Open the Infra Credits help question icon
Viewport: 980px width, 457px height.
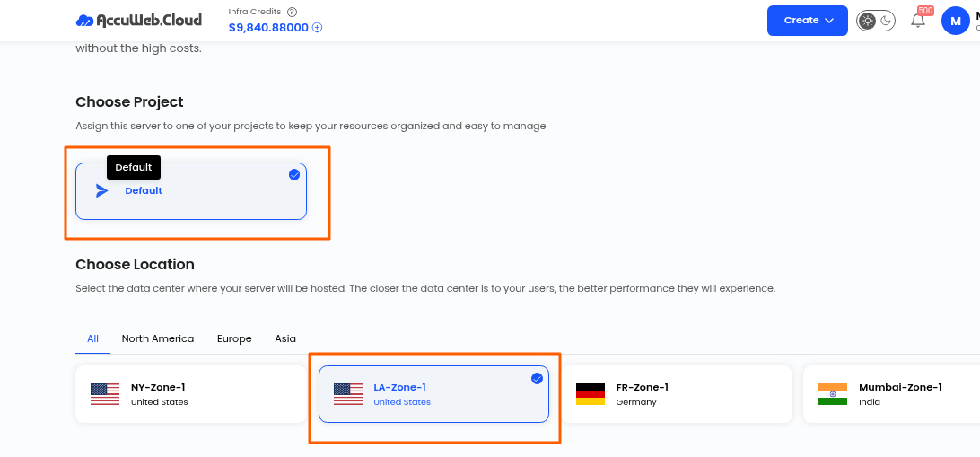(x=292, y=12)
